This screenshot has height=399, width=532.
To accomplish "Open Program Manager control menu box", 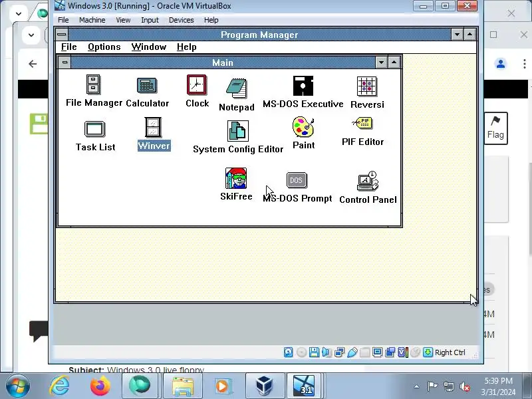I will tap(62, 35).
